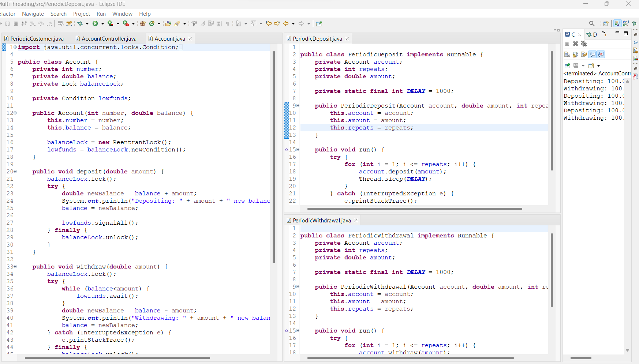639x364 pixels.
Task: Minimize the Console view panel
Action: [x=617, y=33]
